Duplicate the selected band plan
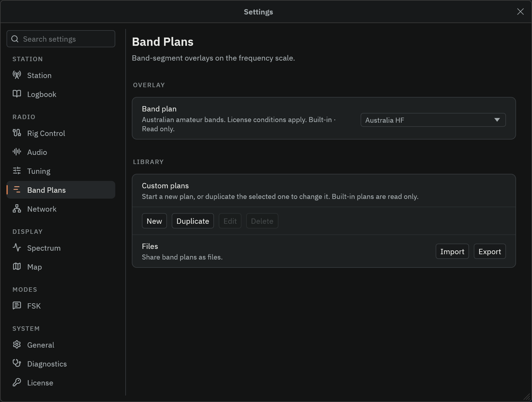The width and height of the screenshot is (532, 402). point(193,221)
